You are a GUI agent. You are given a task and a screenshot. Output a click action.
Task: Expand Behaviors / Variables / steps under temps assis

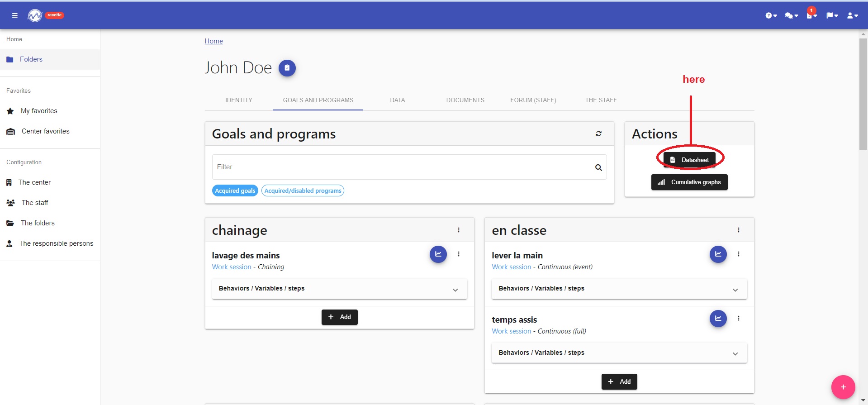pyautogui.click(x=619, y=353)
